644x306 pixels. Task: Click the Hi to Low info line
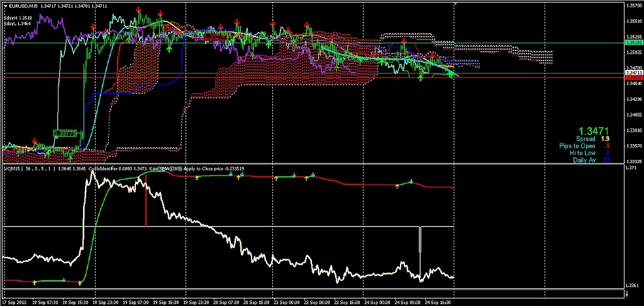(589, 153)
